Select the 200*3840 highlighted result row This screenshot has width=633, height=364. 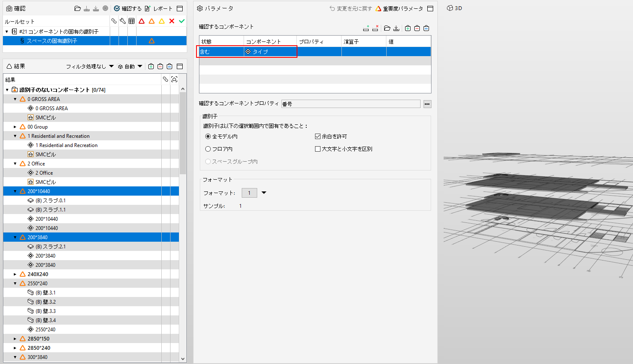(91, 238)
